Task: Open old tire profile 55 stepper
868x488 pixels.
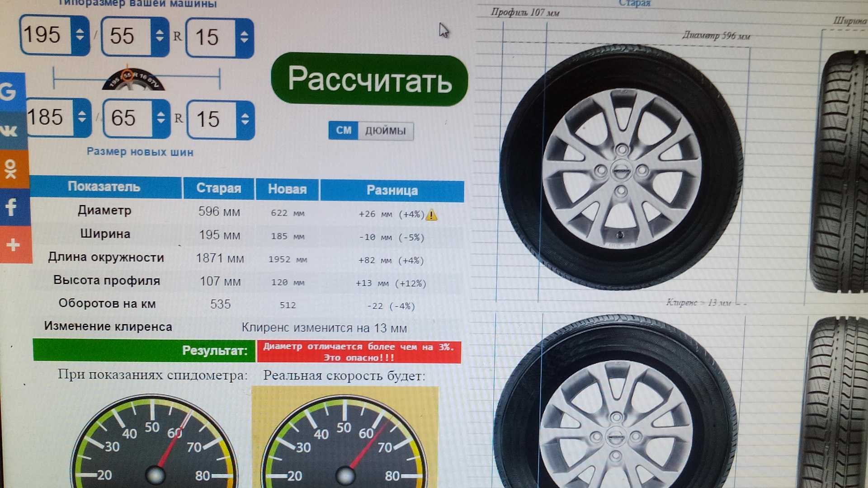Action: pyautogui.click(x=160, y=37)
